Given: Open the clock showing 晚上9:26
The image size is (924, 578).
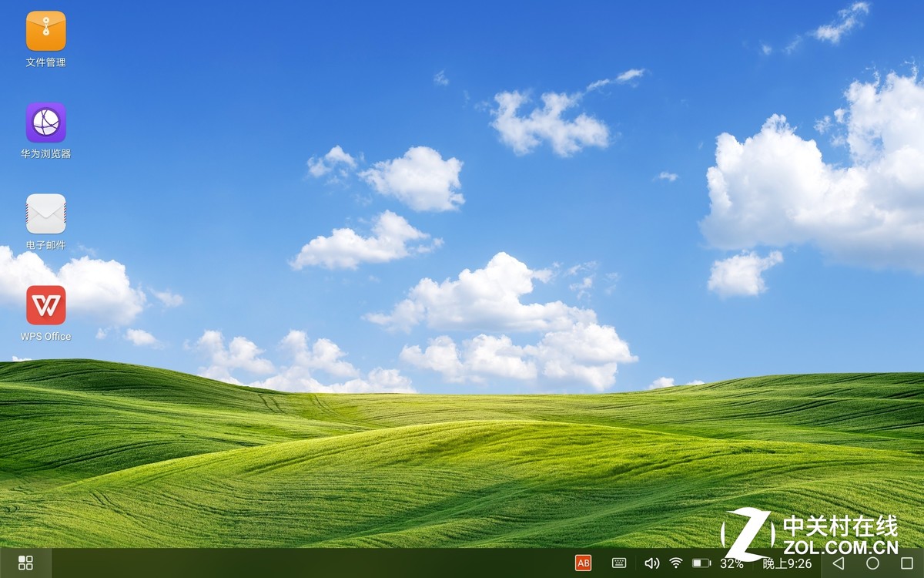Looking at the screenshot, I should (787, 564).
